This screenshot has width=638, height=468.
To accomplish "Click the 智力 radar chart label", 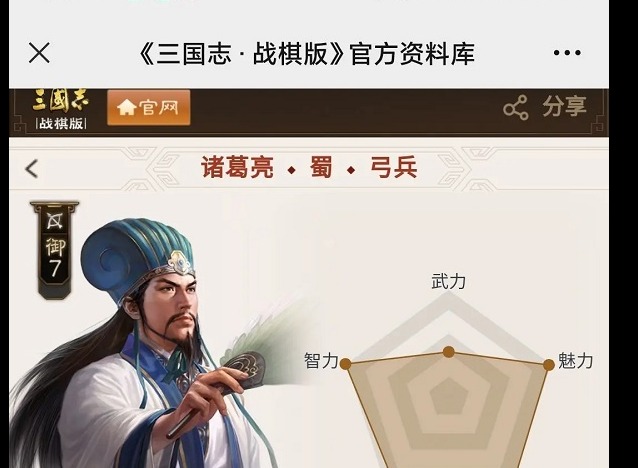I will point(321,361).
